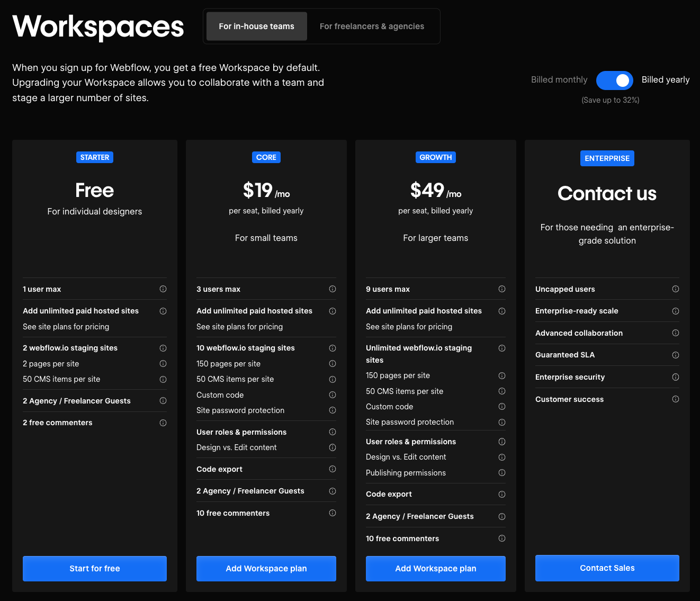Click the $49 /mo Growth price

[436, 190]
